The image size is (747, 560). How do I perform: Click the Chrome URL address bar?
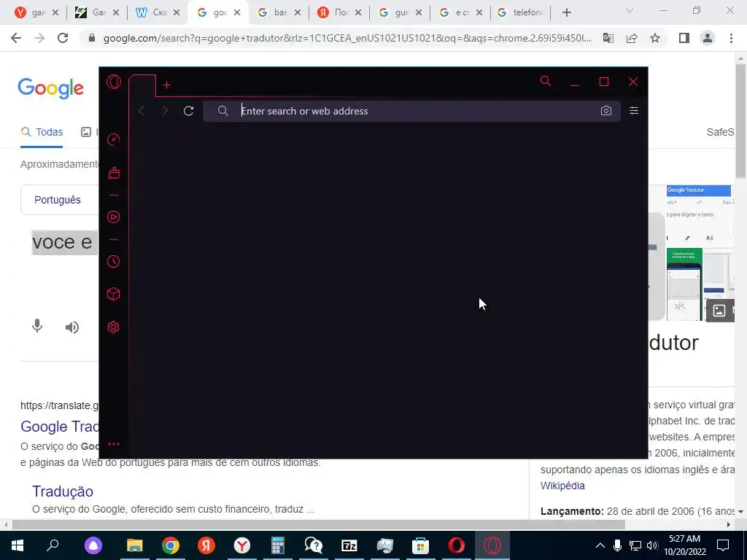tap(347, 38)
